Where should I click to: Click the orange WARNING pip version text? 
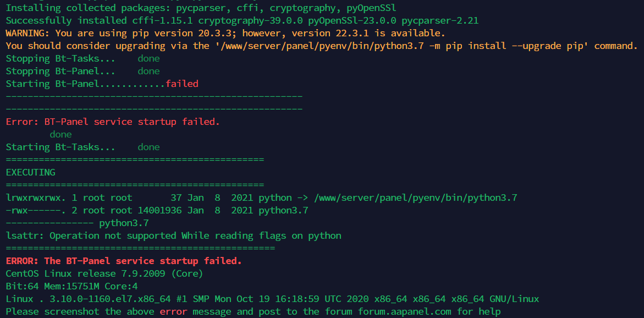coord(225,34)
